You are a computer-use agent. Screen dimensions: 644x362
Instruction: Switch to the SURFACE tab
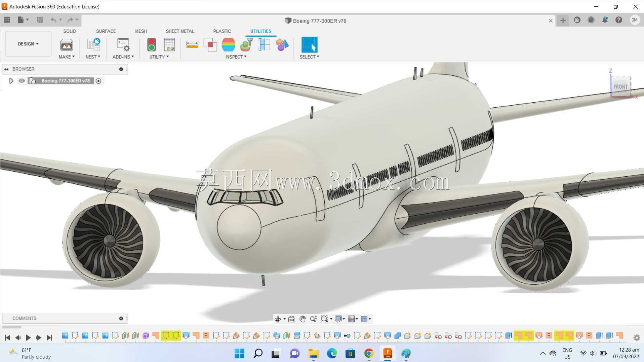[106, 31]
